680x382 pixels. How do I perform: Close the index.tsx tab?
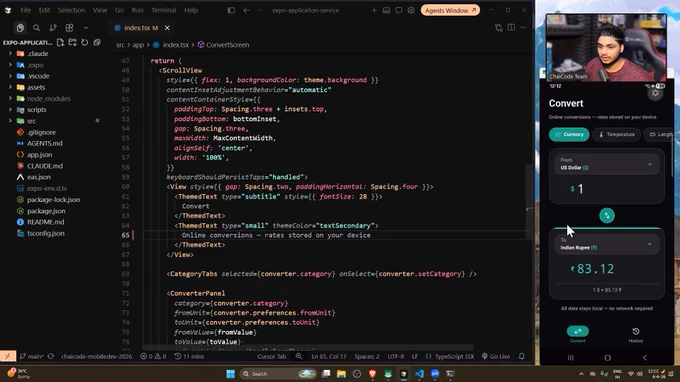coord(167,28)
